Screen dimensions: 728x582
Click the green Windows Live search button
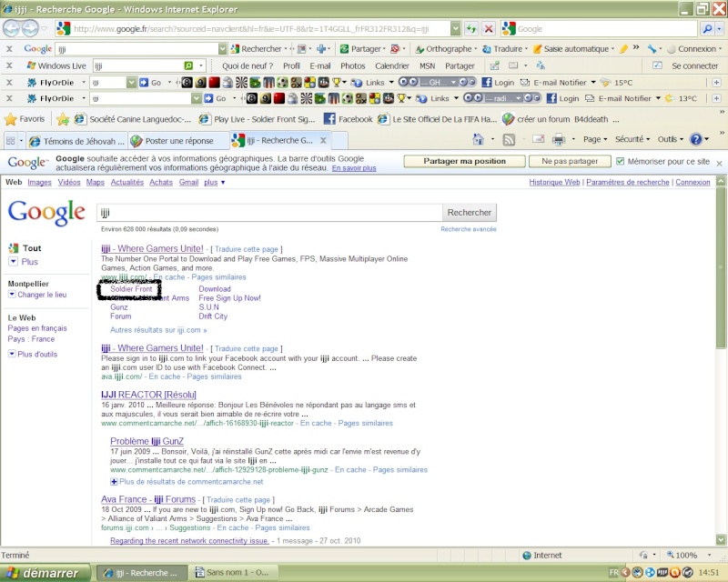pos(188,65)
